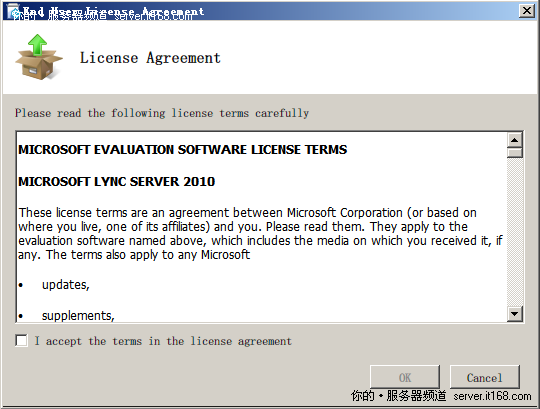Screen dimensions: 540x409
Task: Click the 'MICROSOFT EVALUATION SOFTWARE LICENSE TERMS' heading
Action: (183, 150)
